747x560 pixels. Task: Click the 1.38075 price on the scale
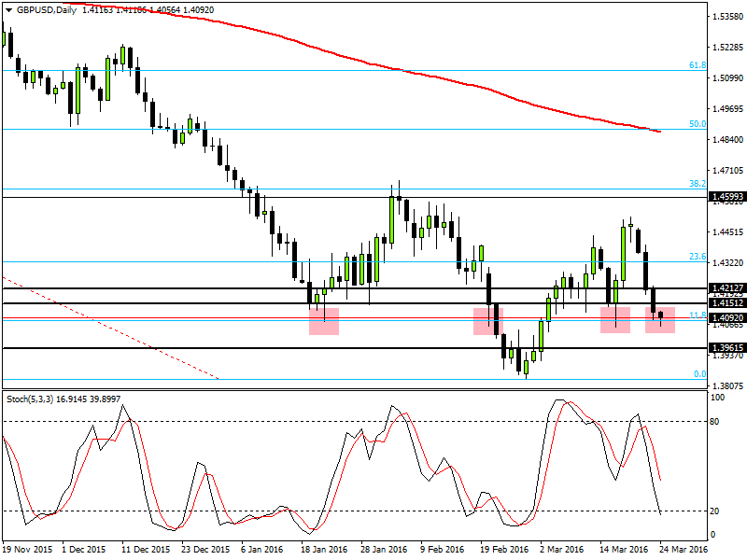click(x=727, y=386)
